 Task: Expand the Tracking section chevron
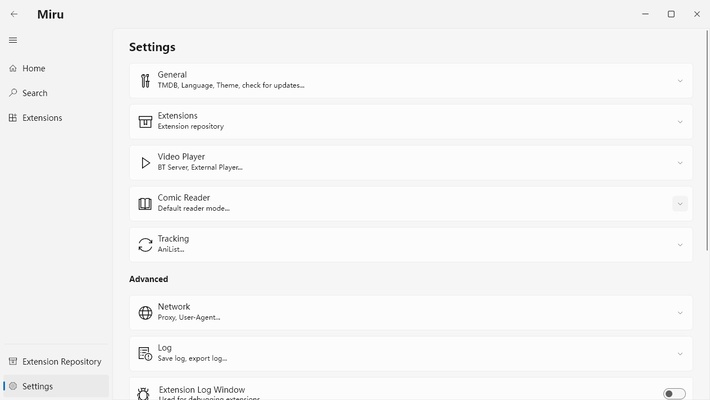coord(680,245)
